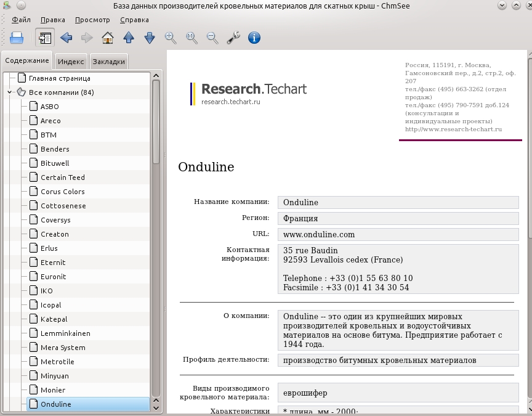Click the round pin button in title bar
532x416 pixels.
[21, 6]
